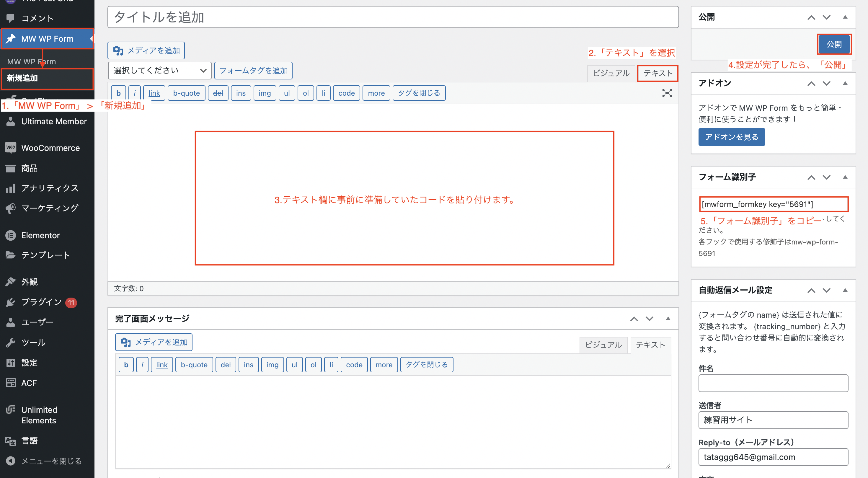The width and height of the screenshot is (868, 478).
Task: Click the アドオンを見る button
Action: [x=731, y=137]
